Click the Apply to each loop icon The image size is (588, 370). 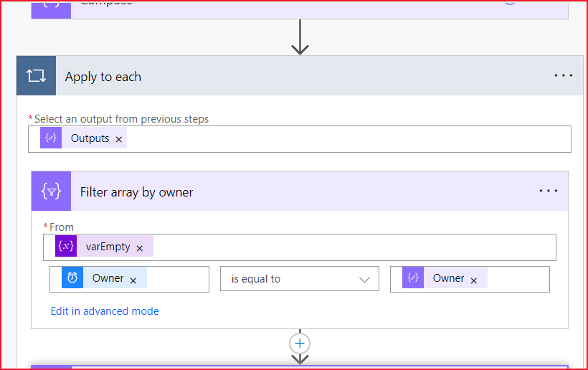pos(36,76)
